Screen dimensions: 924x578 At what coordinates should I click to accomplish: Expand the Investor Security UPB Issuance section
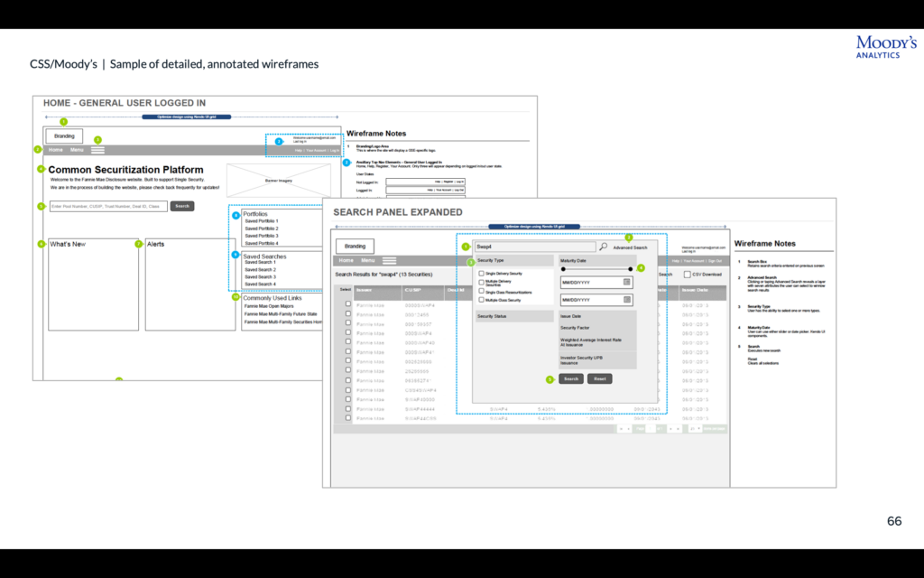point(597,360)
